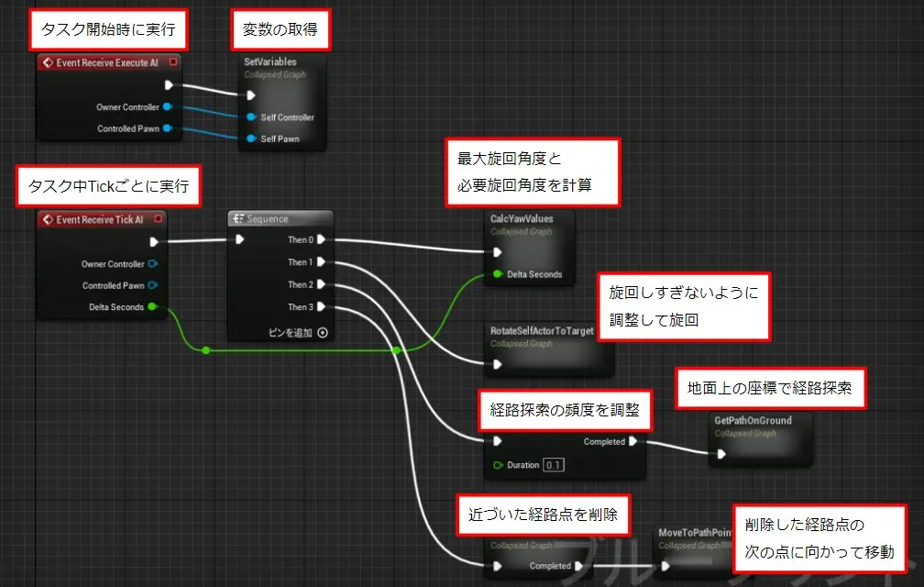924x587 pixels.
Task: Click the Completed output pin on the Duration node
Action: [x=632, y=441]
